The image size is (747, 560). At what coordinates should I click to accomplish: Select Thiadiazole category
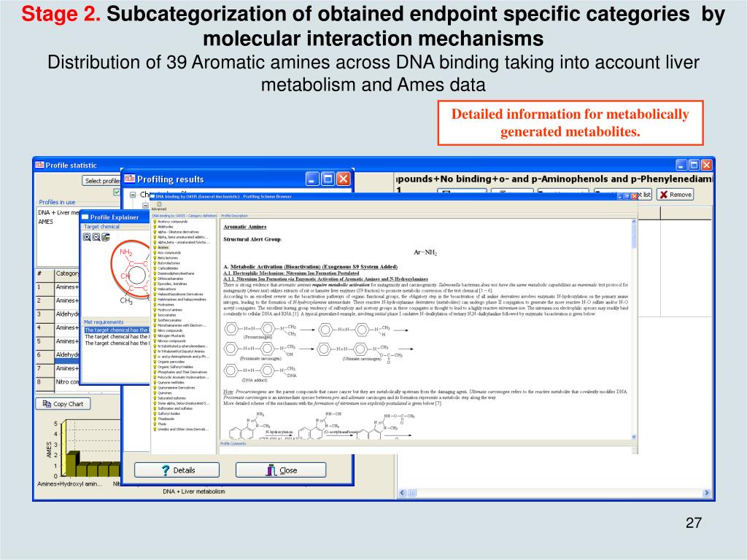[x=166, y=419]
